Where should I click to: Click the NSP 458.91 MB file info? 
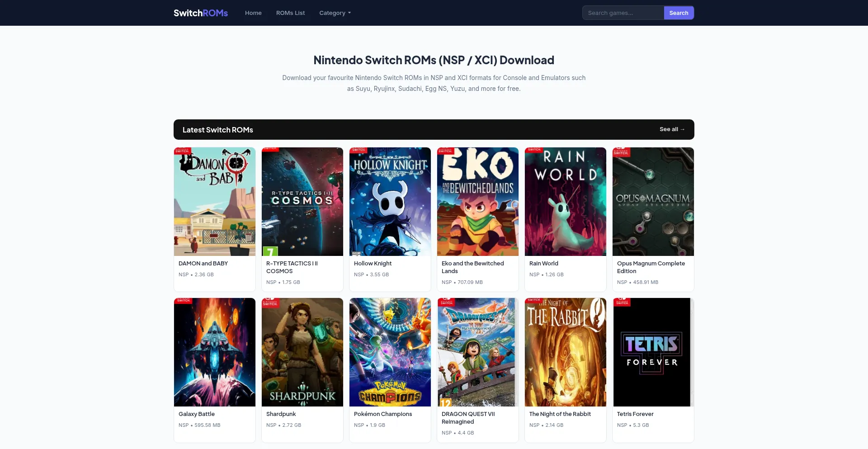[x=638, y=282]
